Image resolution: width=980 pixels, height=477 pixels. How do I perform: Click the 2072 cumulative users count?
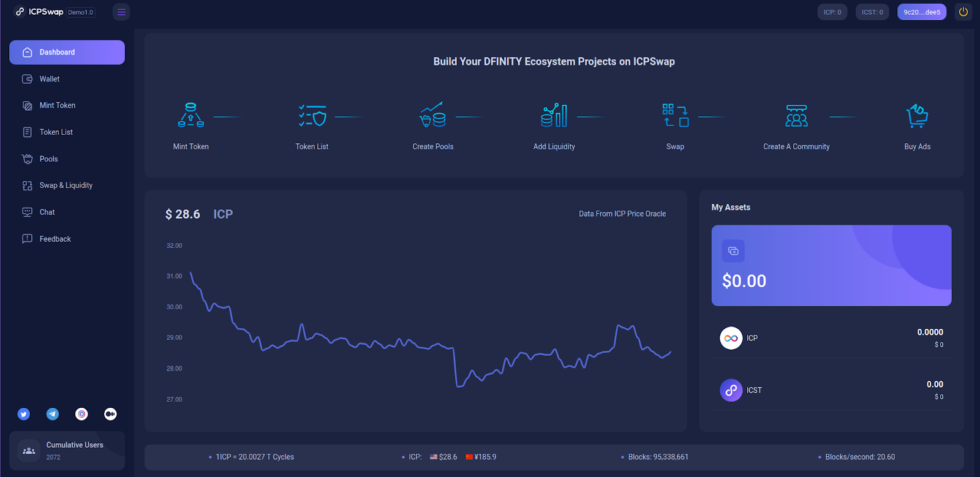[x=53, y=457]
